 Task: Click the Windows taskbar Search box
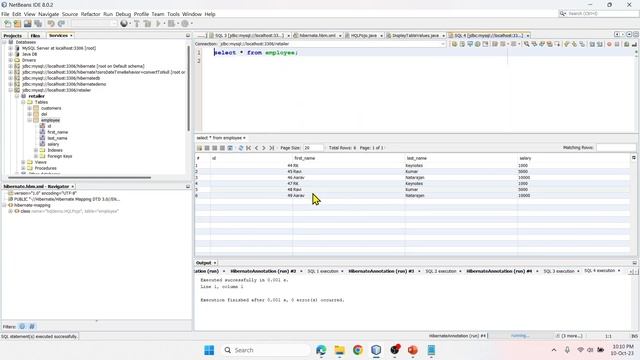[x=266, y=350]
